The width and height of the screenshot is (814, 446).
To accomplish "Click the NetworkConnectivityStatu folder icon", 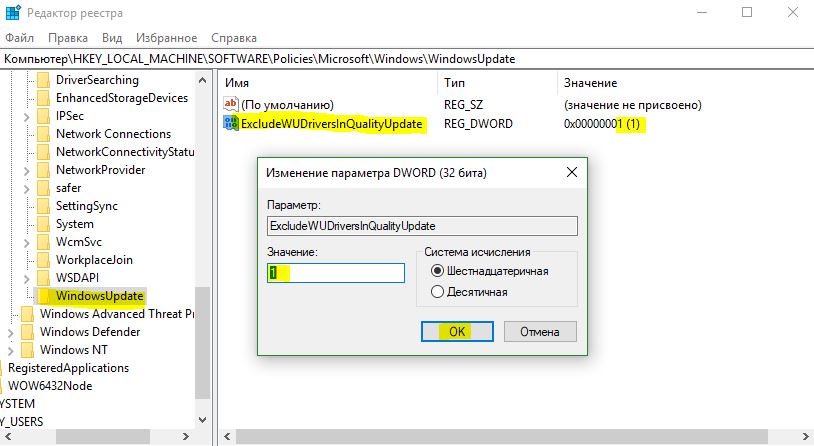I will (x=44, y=152).
